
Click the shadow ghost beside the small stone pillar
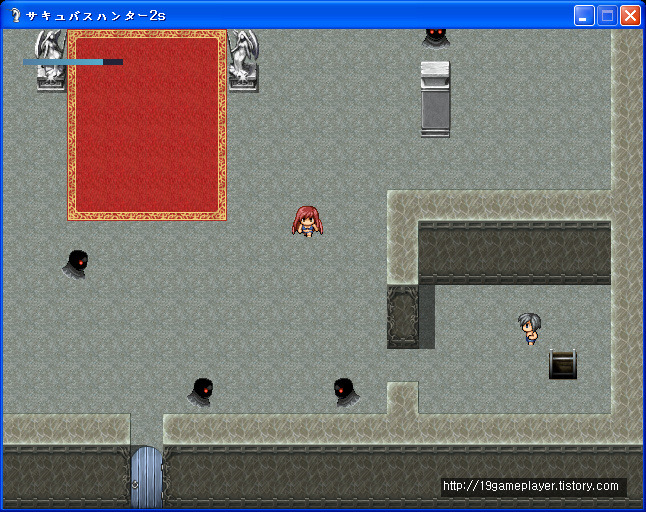click(x=346, y=392)
